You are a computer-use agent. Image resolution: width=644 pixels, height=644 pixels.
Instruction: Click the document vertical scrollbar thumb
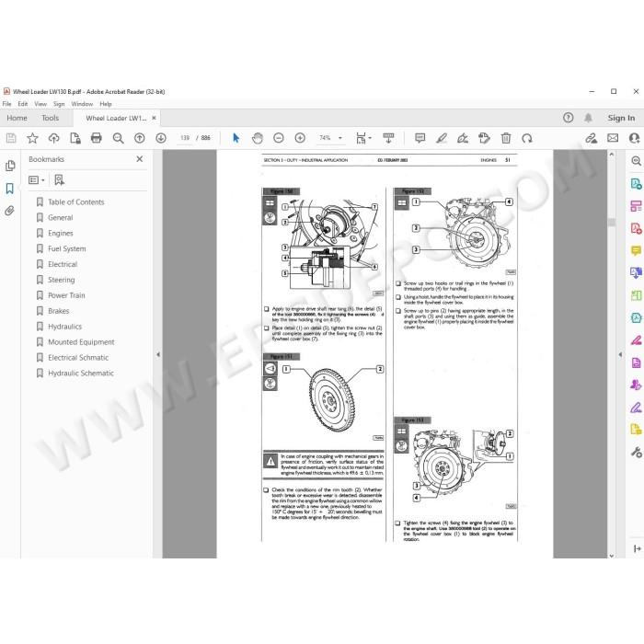(x=612, y=223)
